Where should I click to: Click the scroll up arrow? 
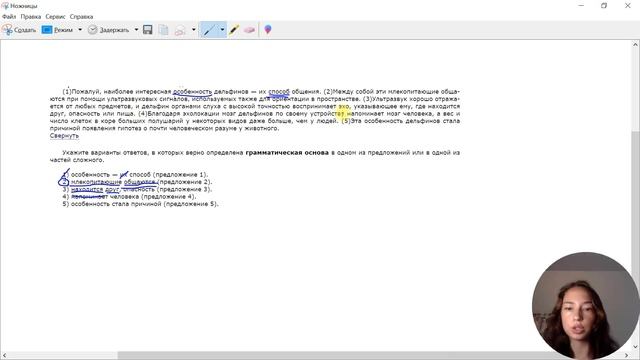point(636,44)
